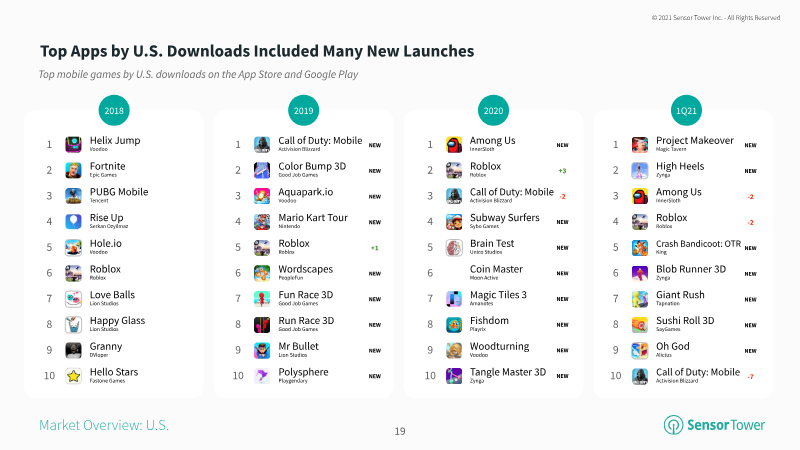Click the Magic Tiles 3 icon
This screenshot has width=800, height=450.
[454, 298]
